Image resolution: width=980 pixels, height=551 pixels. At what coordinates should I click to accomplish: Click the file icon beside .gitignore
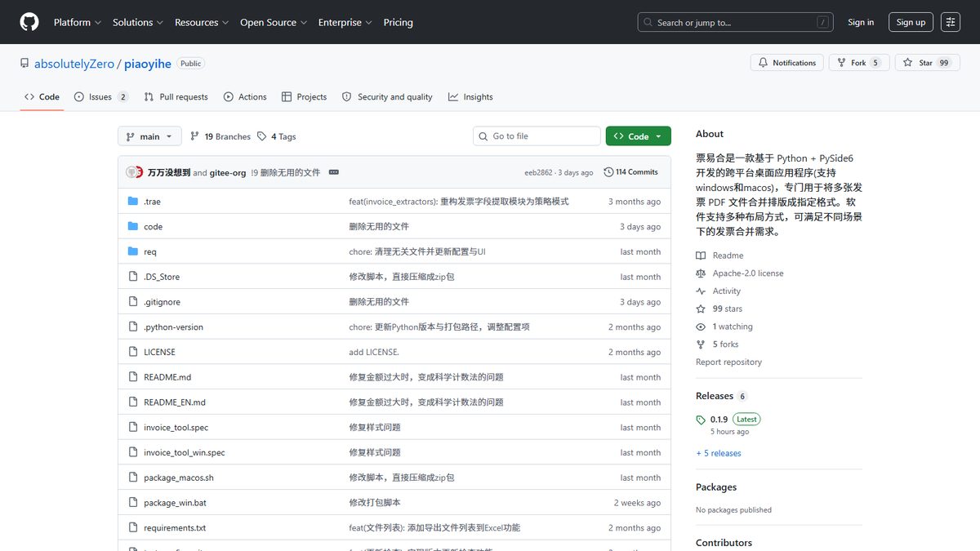(x=133, y=302)
